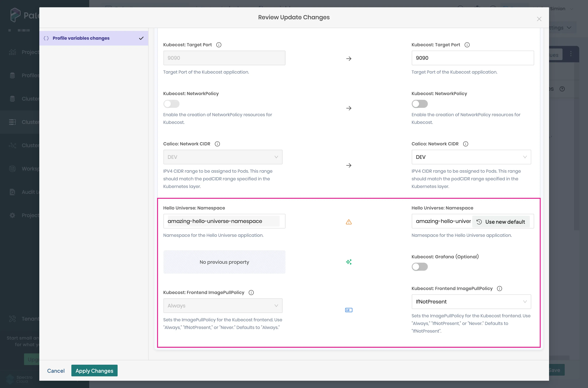Enable the right-side Kubecost NetworkPolicy toggle
Image resolution: width=588 pixels, height=388 pixels.
click(x=420, y=104)
